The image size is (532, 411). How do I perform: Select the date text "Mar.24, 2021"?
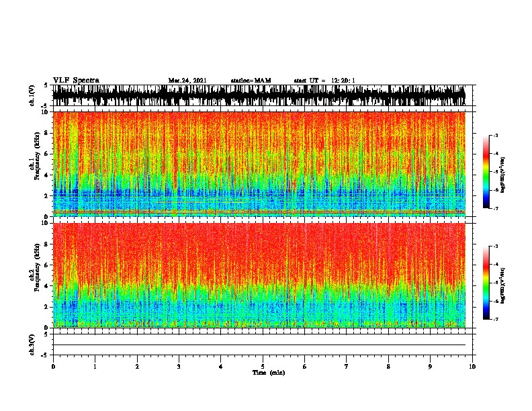pos(187,81)
